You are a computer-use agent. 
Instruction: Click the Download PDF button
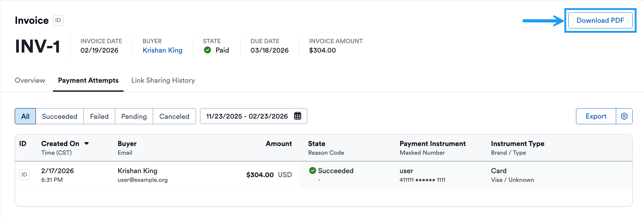click(x=600, y=20)
